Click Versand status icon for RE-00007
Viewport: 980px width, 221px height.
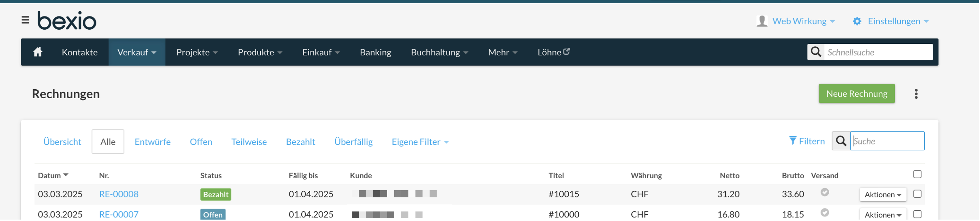pos(825,213)
